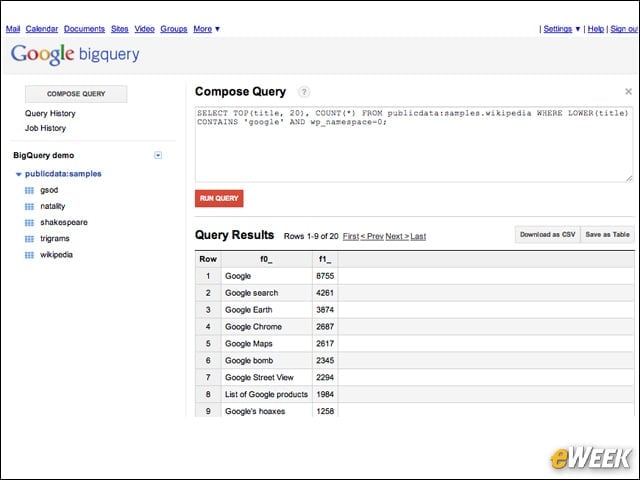Click the 4261 count value
The height and width of the screenshot is (480, 640).
click(x=325, y=293)
